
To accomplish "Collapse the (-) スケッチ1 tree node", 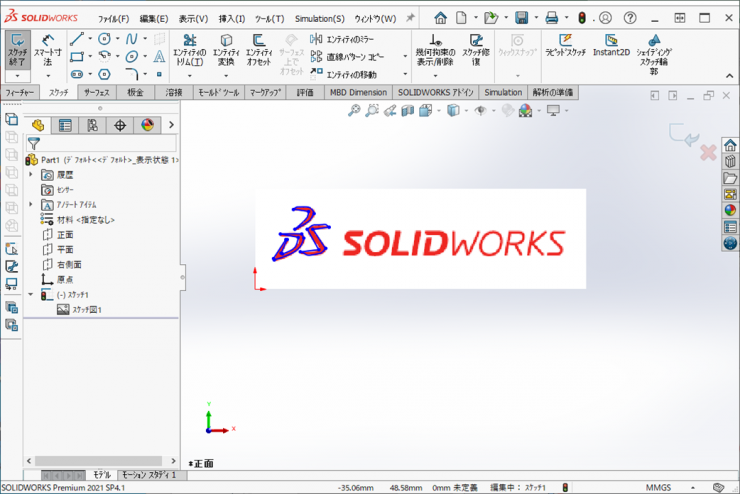I will click(31, 295).
